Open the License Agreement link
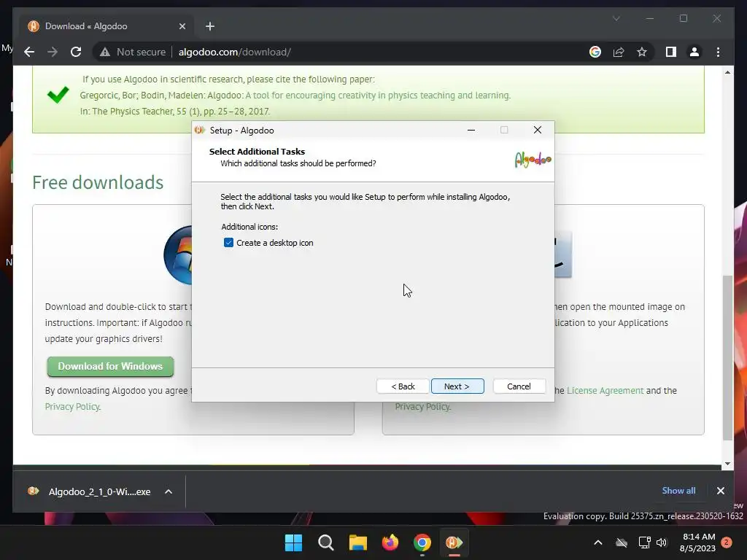Screen dimensions: 747x560 pyautogui.click(x=605, y=391)
